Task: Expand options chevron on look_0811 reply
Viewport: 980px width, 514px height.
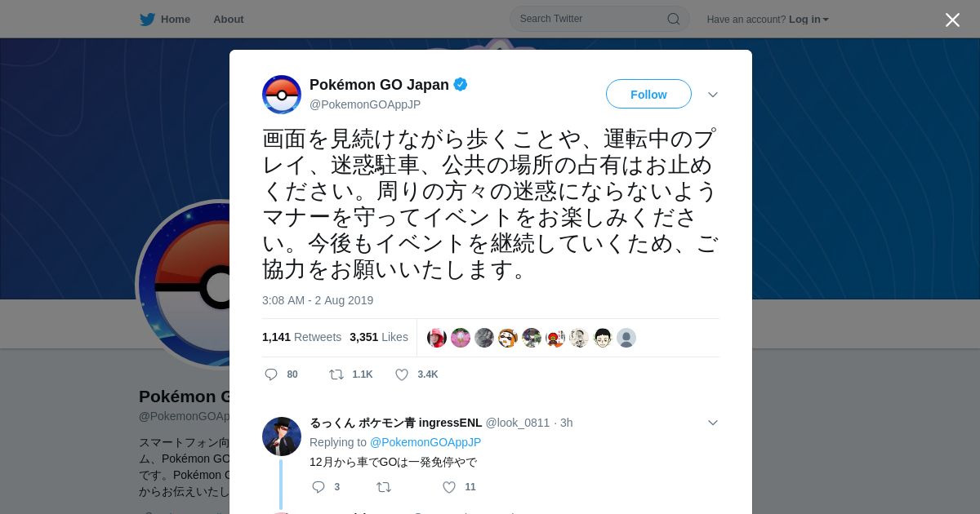Action: (713, 423)
